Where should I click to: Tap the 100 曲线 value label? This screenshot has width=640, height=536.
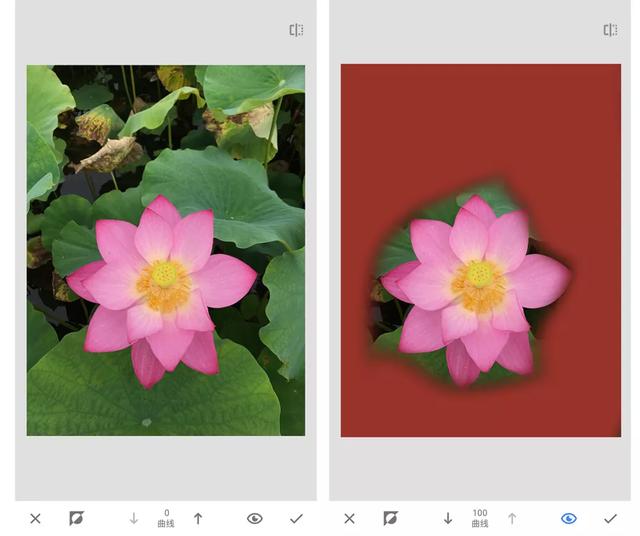point(480,518)
